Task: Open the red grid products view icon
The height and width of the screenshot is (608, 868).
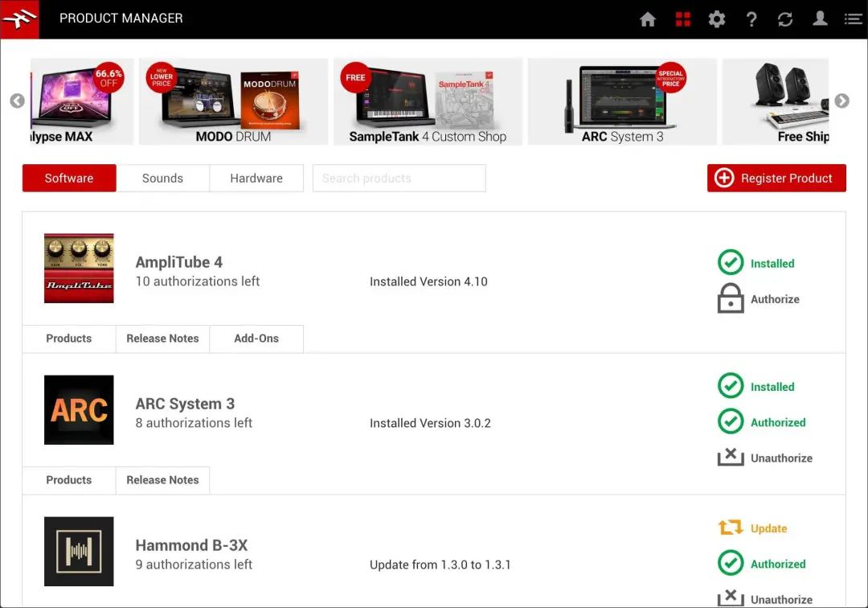Action: 682,19
